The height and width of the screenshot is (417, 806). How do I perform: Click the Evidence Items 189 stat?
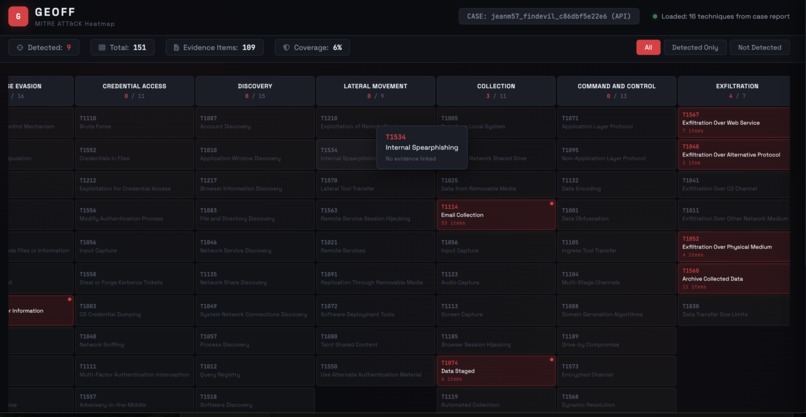pos(214,47)
